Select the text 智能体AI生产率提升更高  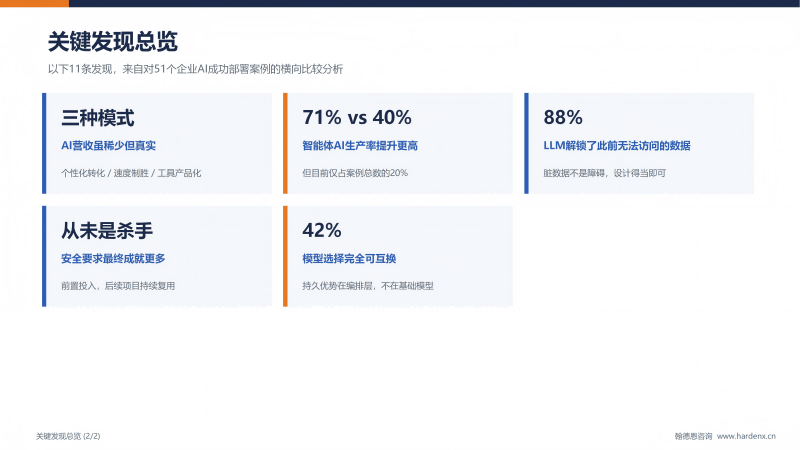pyautogui.click(x=360, y=146)
